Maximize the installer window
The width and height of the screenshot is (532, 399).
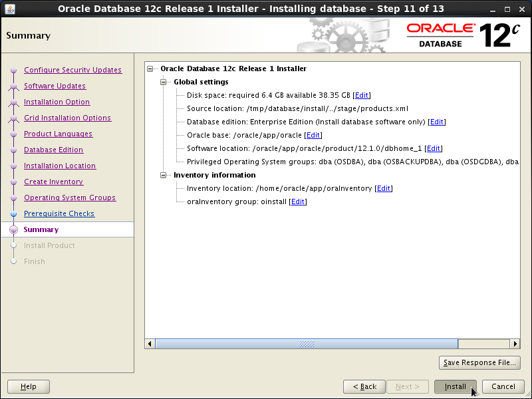click(507, 9)
